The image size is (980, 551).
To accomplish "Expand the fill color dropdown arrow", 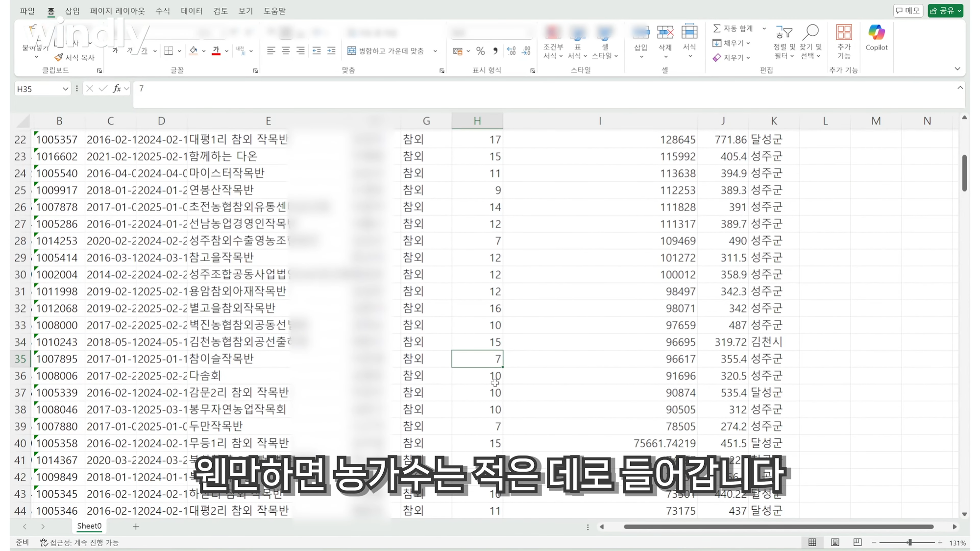I will click(204, 51).
